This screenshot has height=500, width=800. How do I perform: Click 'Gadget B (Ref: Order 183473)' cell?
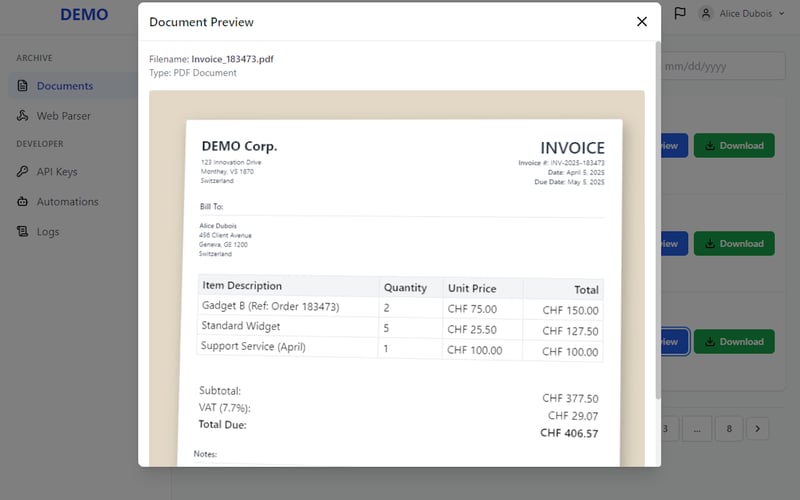(270, 306)
